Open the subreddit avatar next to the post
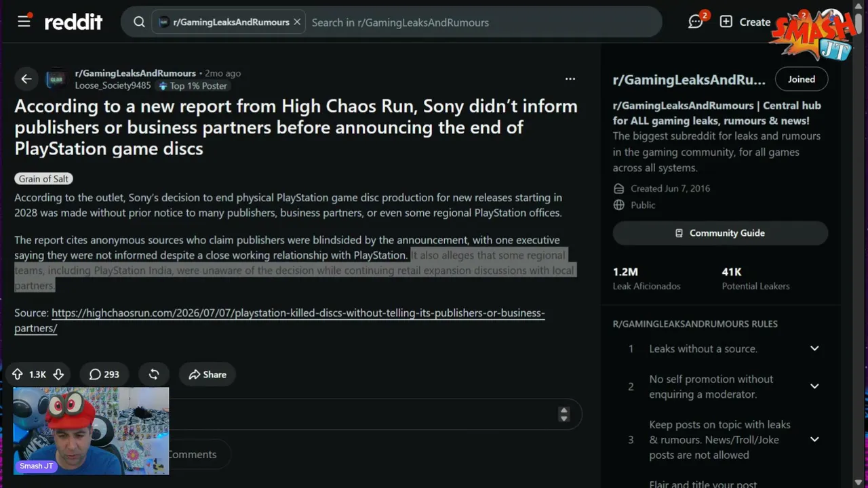Viewport: 868px width, 488px height. tap(56, 79)
